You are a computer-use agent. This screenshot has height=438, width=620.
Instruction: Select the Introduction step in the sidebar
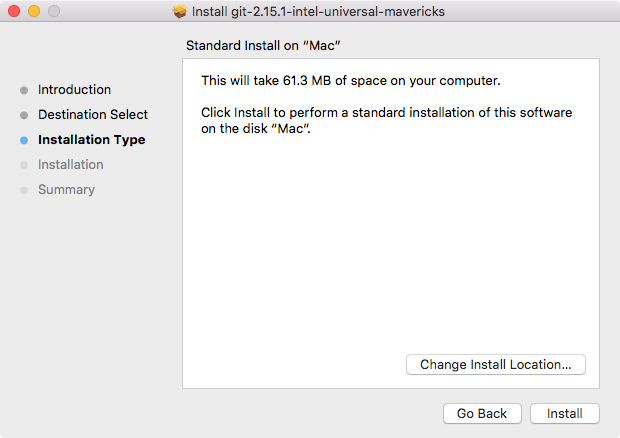(x=74, y=90)
